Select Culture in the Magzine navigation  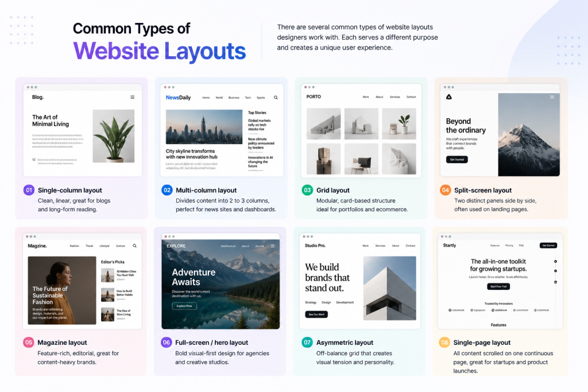tap(121, 246)
